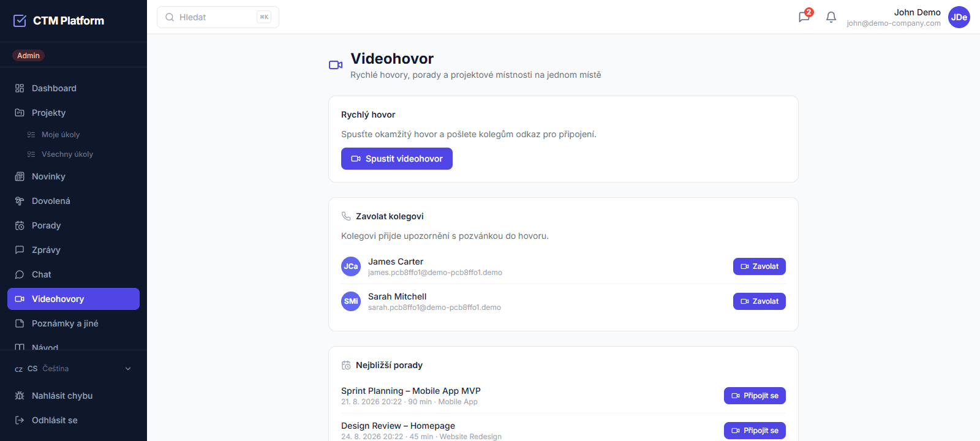Viewport: 980px width, 441px height.
Task: Open Chat in the sidebar
Action: (73, 274)
